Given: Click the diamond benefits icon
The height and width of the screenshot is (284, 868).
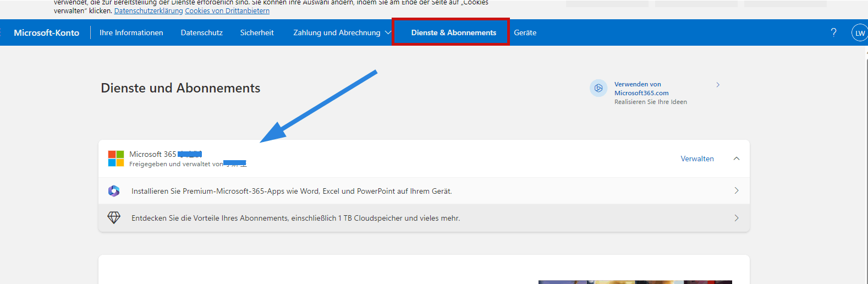Looking at the screenshot, I should 114,218.
